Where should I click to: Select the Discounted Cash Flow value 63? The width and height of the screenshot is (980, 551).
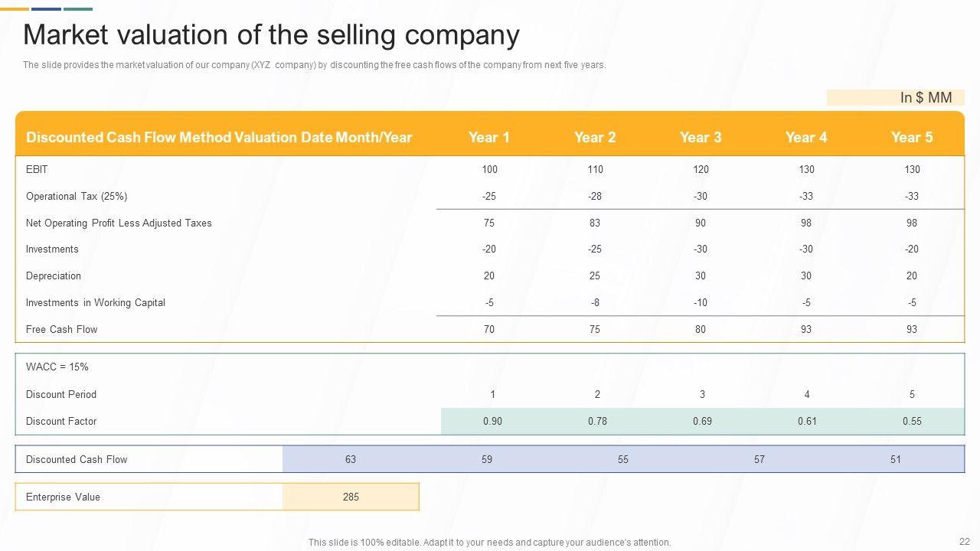point(351,459)
